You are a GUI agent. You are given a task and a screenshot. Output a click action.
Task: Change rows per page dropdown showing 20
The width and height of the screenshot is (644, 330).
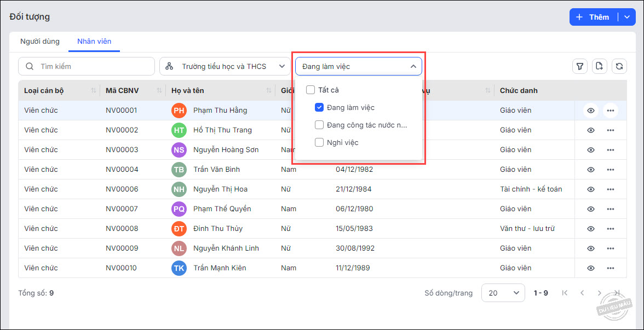[503, 293]
